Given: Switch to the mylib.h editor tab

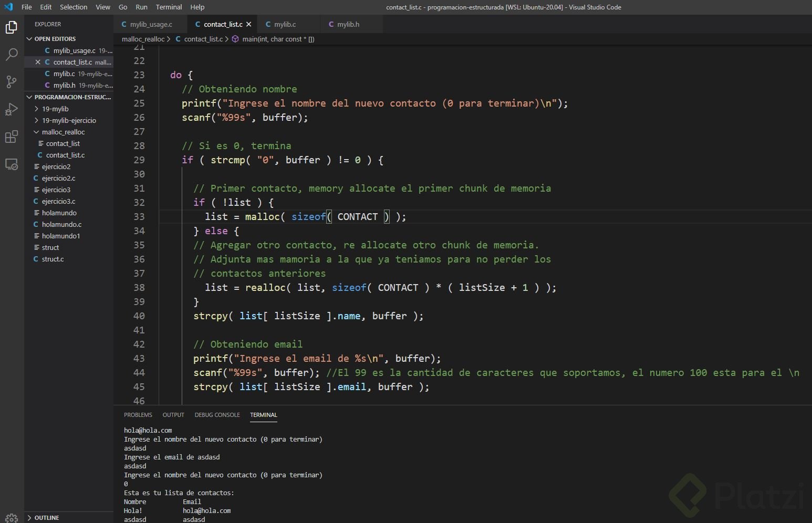Looking at the screenshot, I should click(348, 24).
